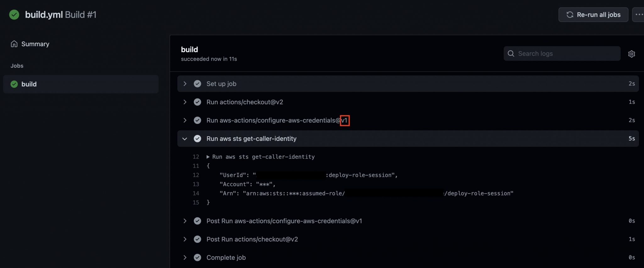Click success checkmark on Set up job
The image size is (644, 268).
pos(197,83)
